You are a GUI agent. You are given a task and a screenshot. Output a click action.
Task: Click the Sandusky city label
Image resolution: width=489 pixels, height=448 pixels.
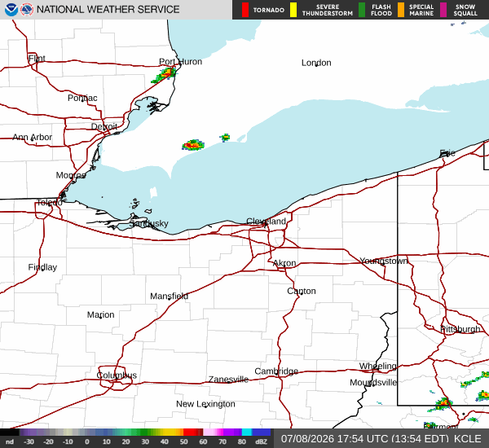(x=149, y=223)
